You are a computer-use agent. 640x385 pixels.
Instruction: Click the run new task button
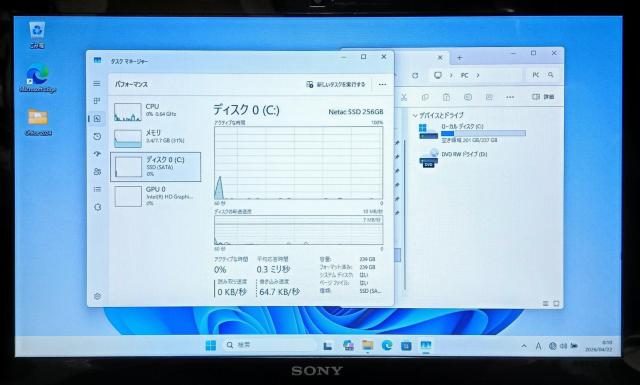[x=336, y=85]
